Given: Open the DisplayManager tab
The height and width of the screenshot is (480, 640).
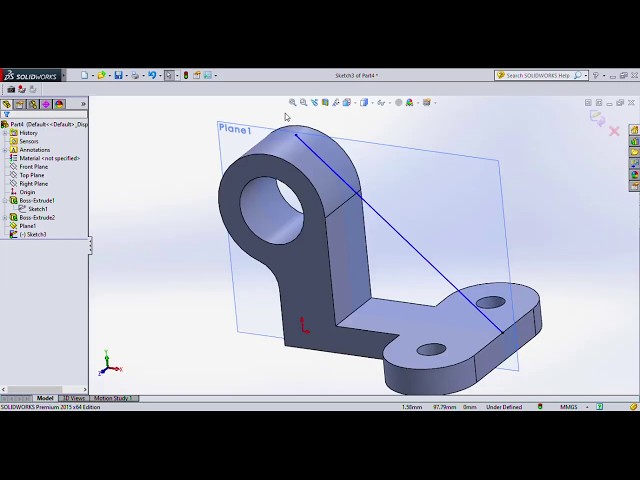Looking at the screenshot, I should (59, 104).
